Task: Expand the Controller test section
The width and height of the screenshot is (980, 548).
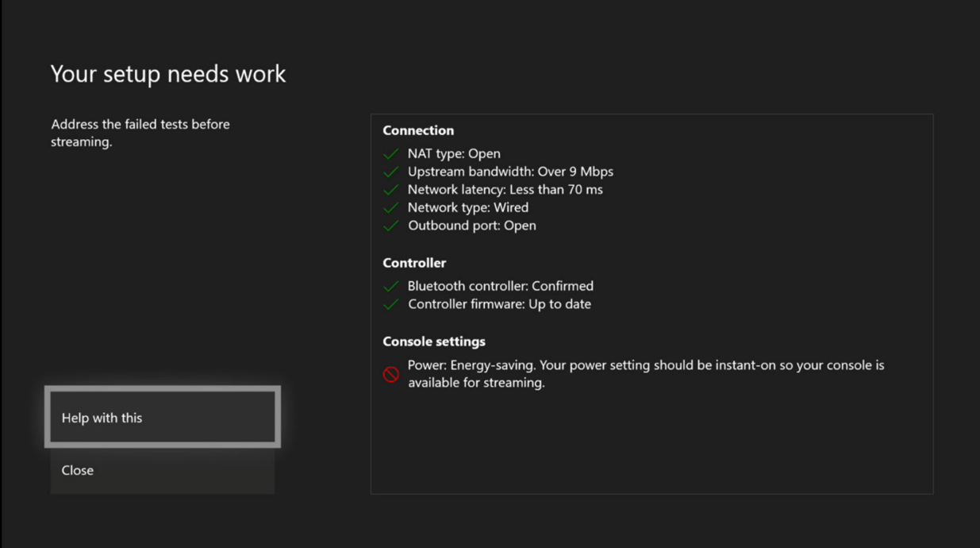Action: [x=414, y=263]
